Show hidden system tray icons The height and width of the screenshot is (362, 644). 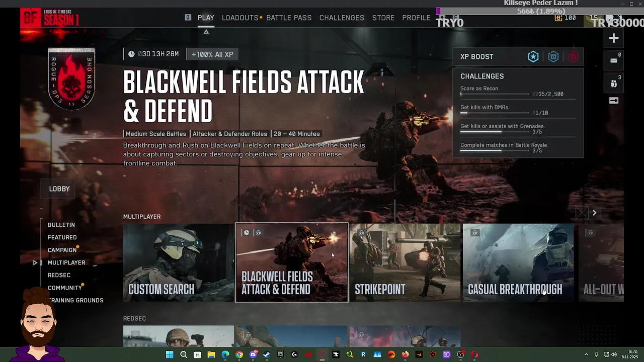[x=586, y=354]
